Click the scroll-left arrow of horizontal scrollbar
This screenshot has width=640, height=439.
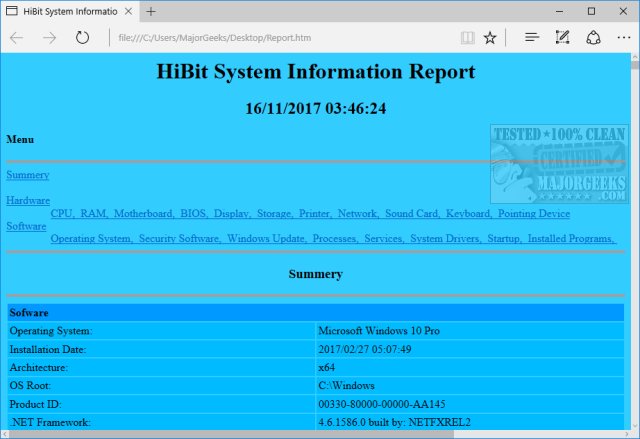coord(4,435)
